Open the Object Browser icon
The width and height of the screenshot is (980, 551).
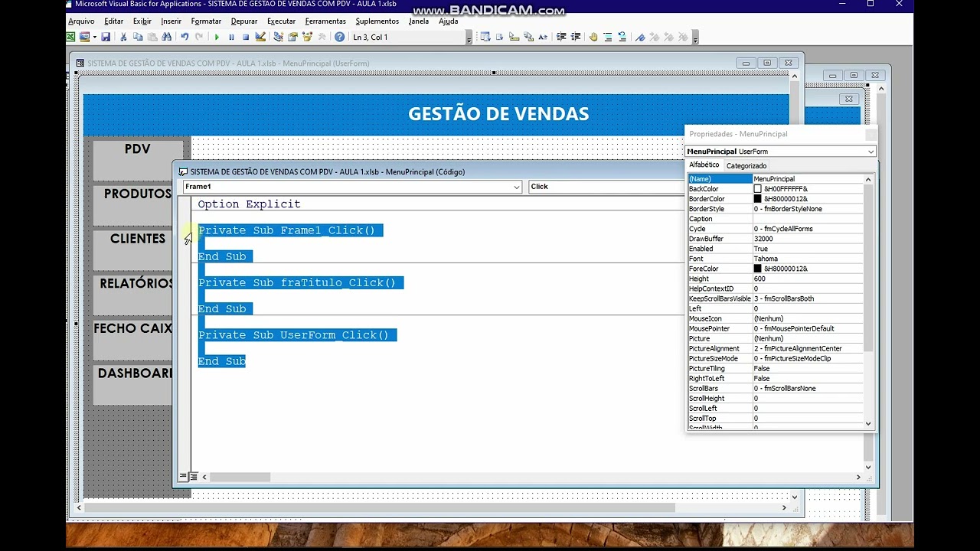[x=307, y=37]
